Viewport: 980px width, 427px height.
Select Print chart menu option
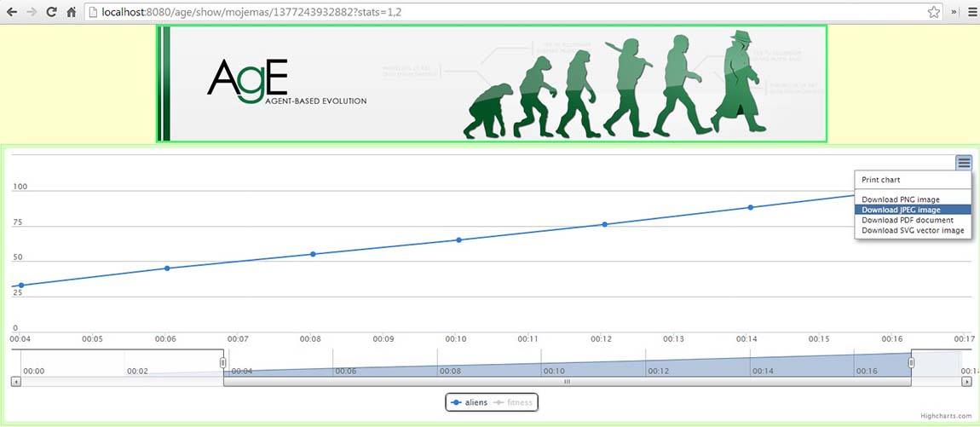pos(880,180)
